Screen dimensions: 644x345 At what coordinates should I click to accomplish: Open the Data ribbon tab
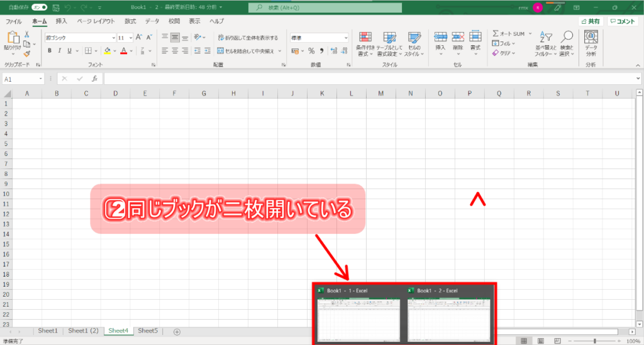point(152,21)
